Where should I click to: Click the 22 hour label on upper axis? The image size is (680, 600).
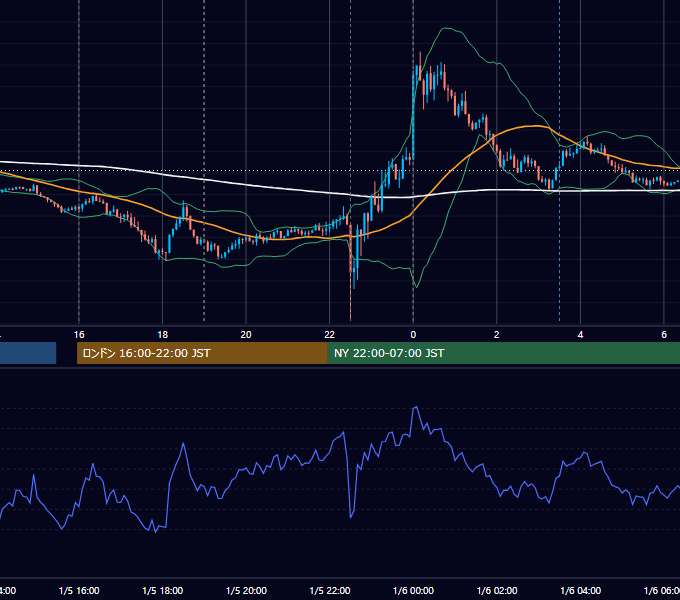(330, 335)
